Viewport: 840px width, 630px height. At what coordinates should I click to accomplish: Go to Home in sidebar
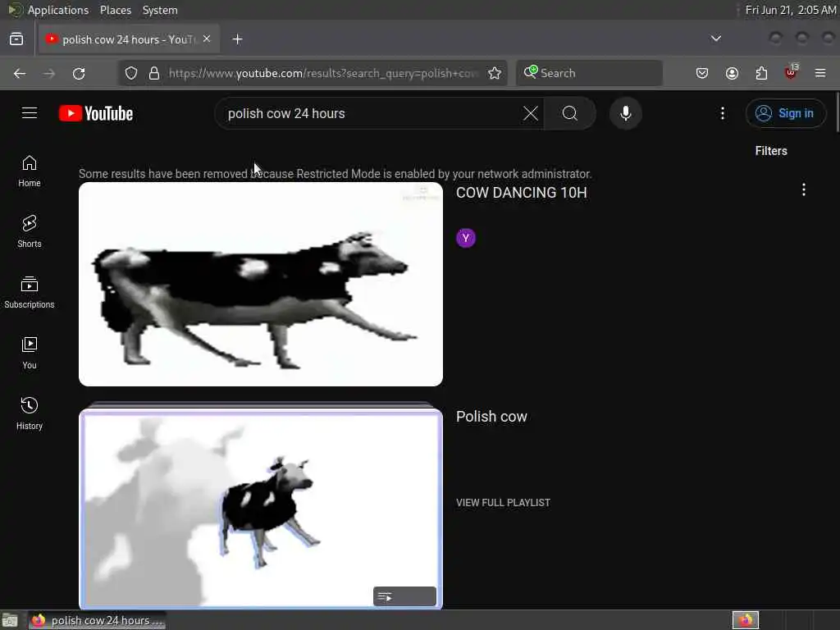coord(30,171)
